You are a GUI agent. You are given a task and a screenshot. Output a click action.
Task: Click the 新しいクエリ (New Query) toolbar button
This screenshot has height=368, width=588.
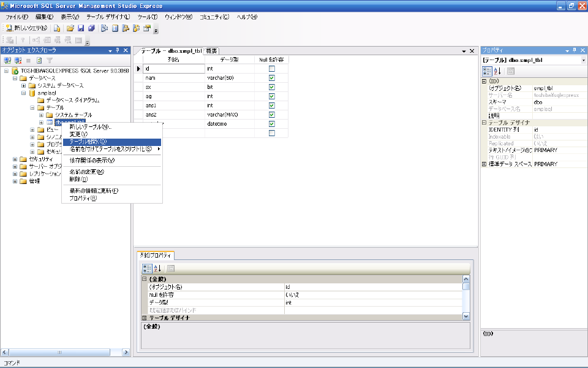[x=27, y=28]
